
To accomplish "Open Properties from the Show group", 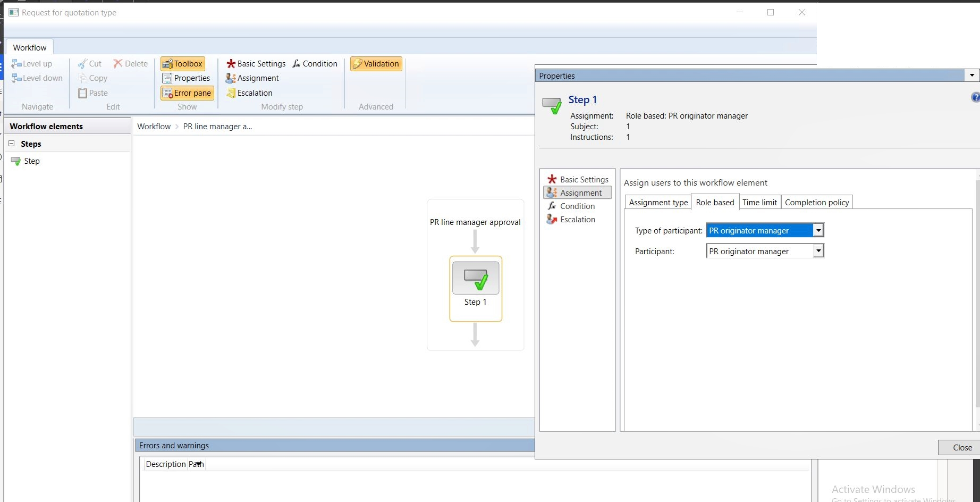I will [x=187, y=78].
